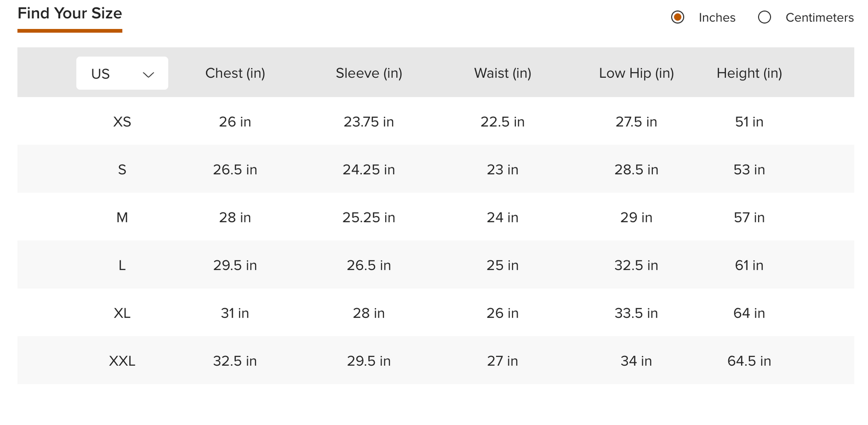868x425 pixels.
Task: Click the Low Hip (in) column header
Action: click(x=637, y=73)
